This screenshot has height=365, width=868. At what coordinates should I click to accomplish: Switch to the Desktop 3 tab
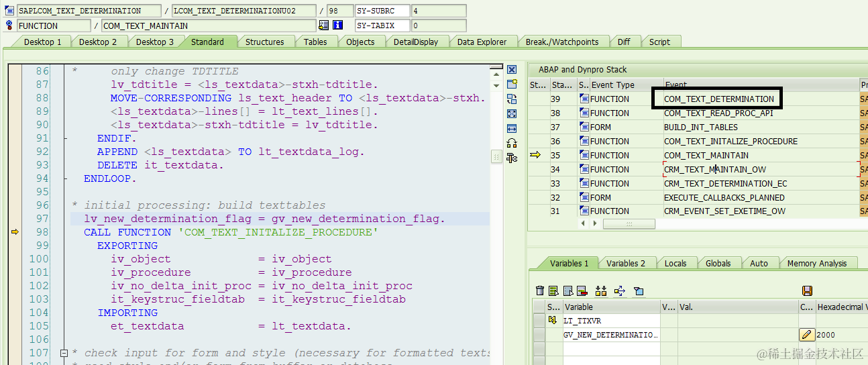155,42
